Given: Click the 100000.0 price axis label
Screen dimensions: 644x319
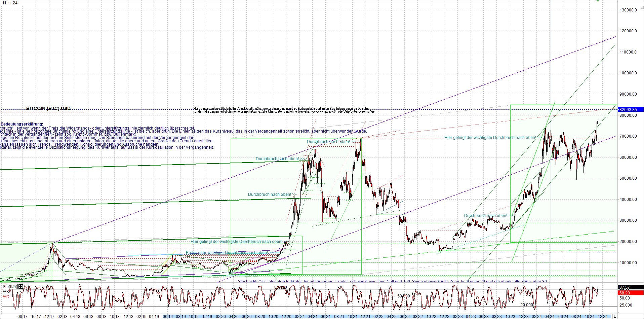Looking at the screenshot, I should click(x=628, y=73).
